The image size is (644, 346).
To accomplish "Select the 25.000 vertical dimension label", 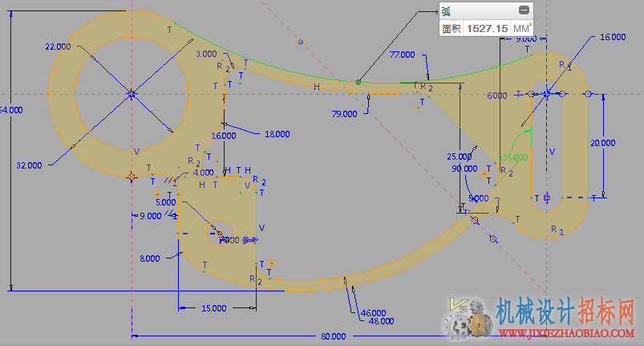I will [x=460, y=157].
